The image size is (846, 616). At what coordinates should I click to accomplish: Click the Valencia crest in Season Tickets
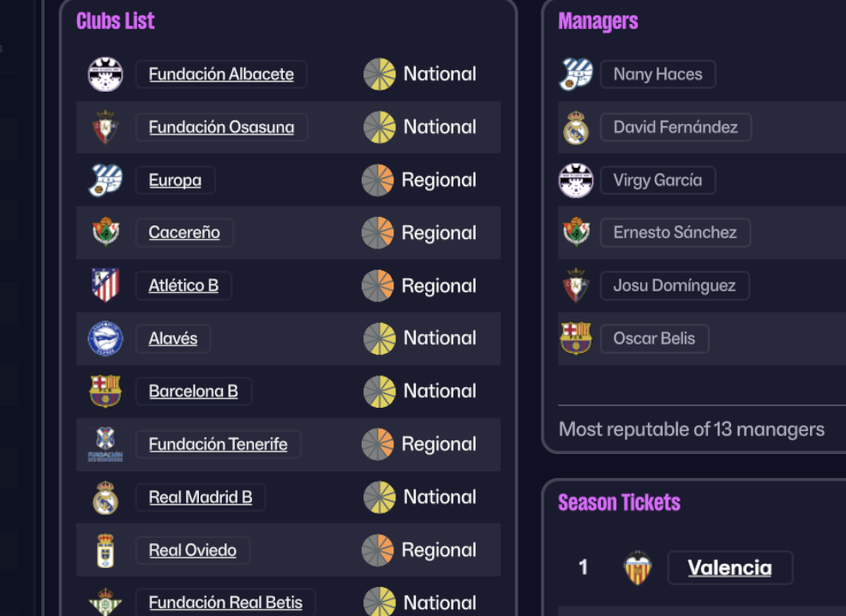(x=638, y=568)
